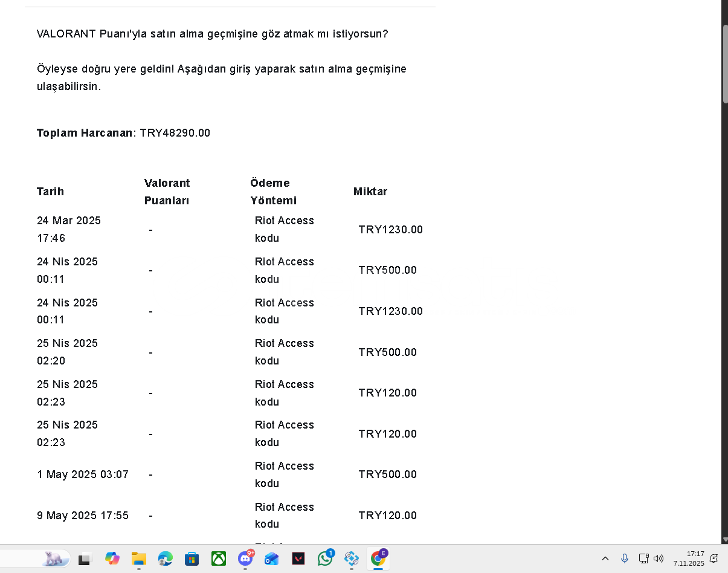The height and width of the screenshot is (573, 728).
Task: Click the 'Miktar' column header
Action: pyautogui.click(x=370, y=192)
